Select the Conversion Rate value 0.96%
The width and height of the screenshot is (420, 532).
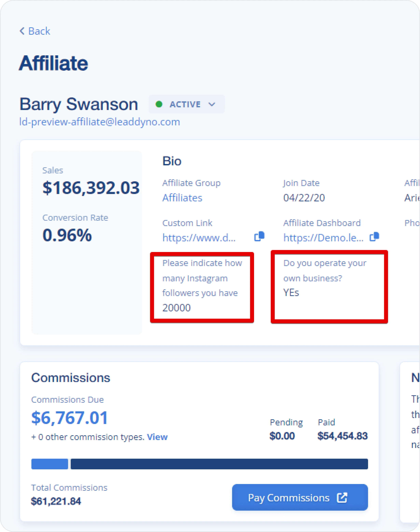pyautogui.click(x=67, y=235)
